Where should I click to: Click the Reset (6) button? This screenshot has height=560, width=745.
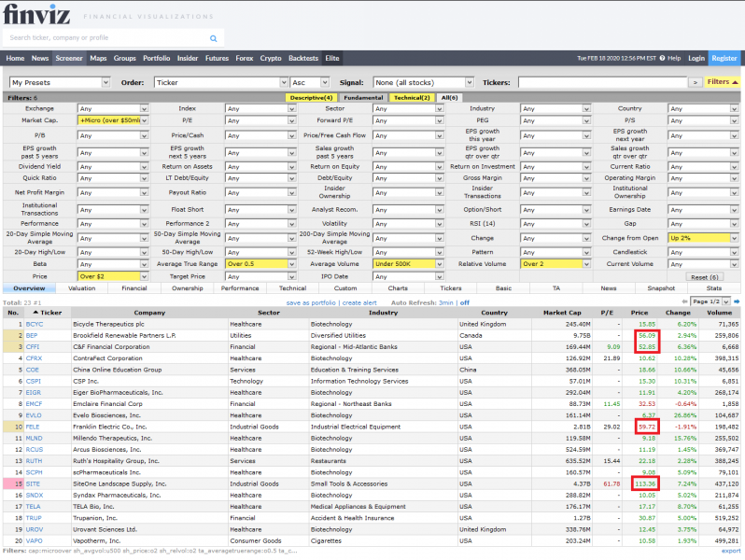[704, 277]
